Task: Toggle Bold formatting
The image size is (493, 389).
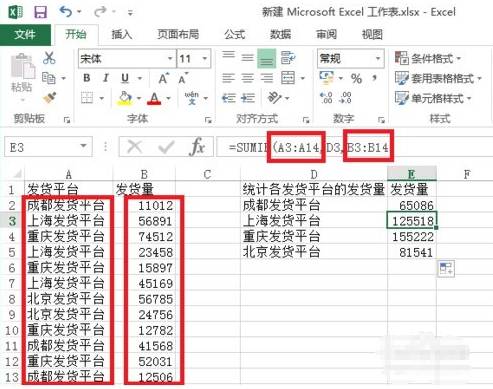Action: coord(87,78)
